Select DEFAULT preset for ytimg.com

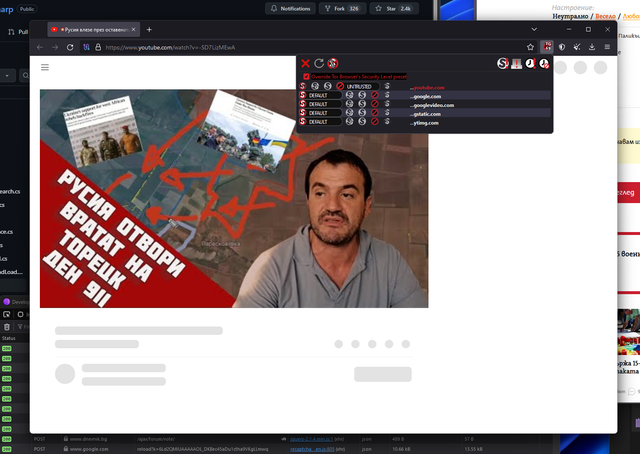tap(318, 122)
